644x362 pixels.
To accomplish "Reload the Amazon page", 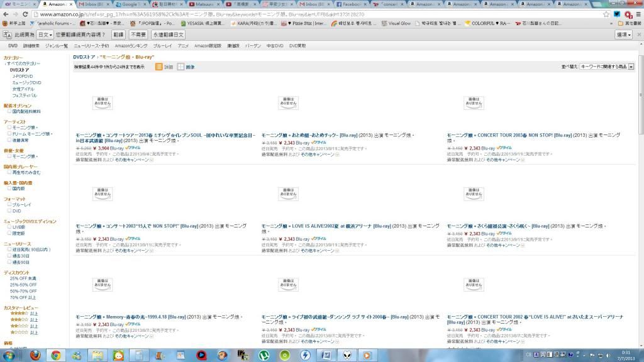I will pyautogui.click(x=25, y=14).
